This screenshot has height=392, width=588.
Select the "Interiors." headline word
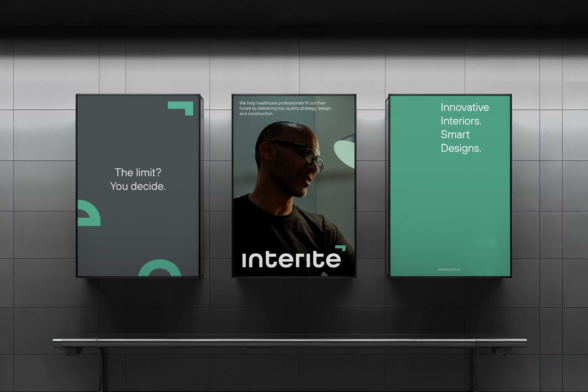pyautogui.click(x=461, y=121)
